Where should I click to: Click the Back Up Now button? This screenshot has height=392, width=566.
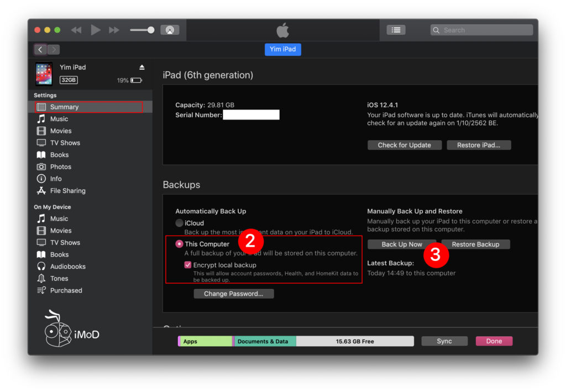402,244
